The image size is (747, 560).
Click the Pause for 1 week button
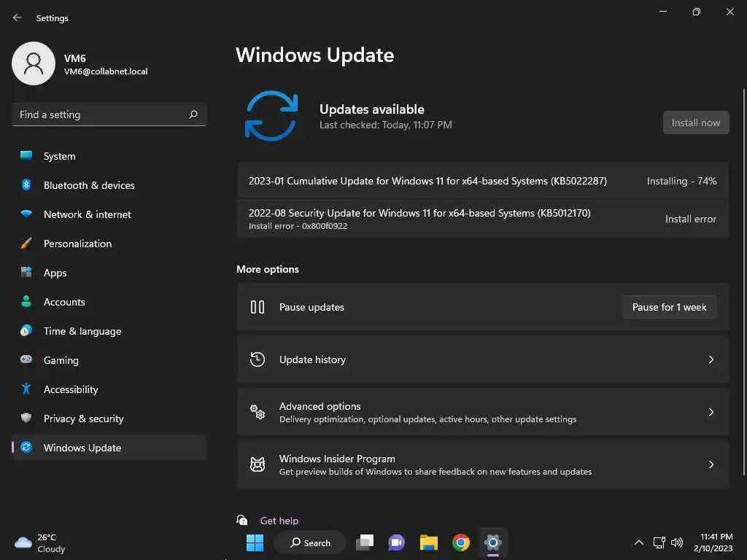[x=670, y=307]
